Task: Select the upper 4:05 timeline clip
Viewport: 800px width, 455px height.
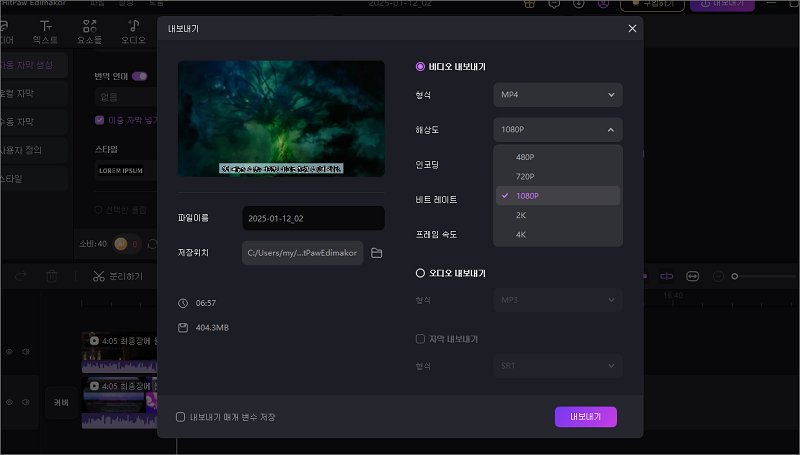Action: 119,352
